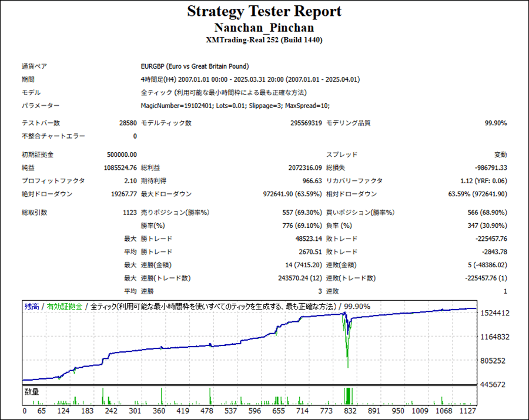Viewport: 529px width, 420px height.
Task: Click average losing trade '-2843.78'
Action: pyautogui.click(x=494, y=252)
